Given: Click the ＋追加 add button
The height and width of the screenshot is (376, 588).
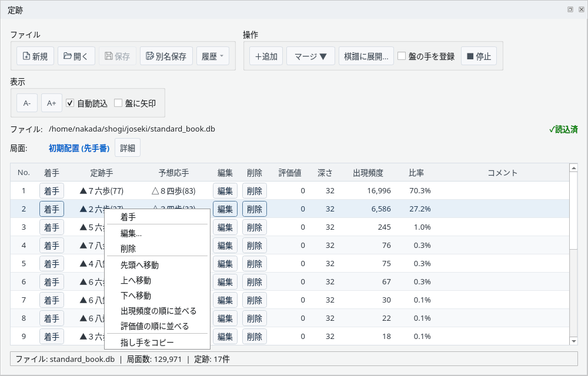Looking at the screenshot, I should click(x=266, y=56).
